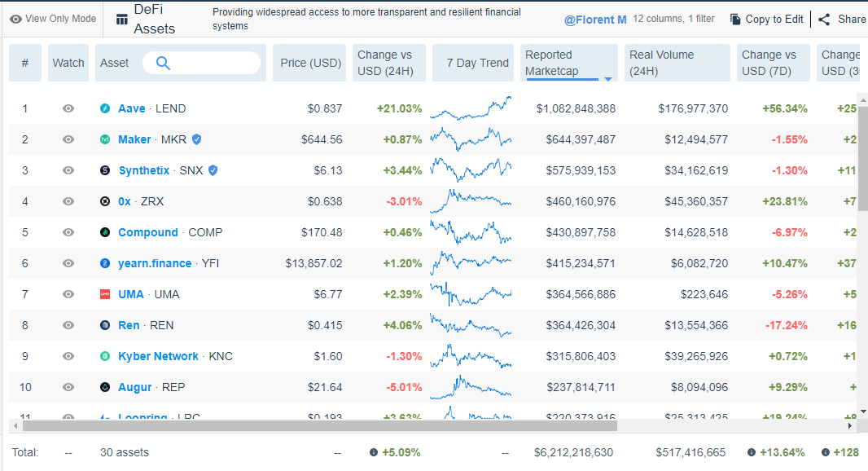The height and width of the screenshot is (471, 868).
Task: Click Aave 7 day trend sparkline
Action: pyautogui.click(x=471, y=108)
